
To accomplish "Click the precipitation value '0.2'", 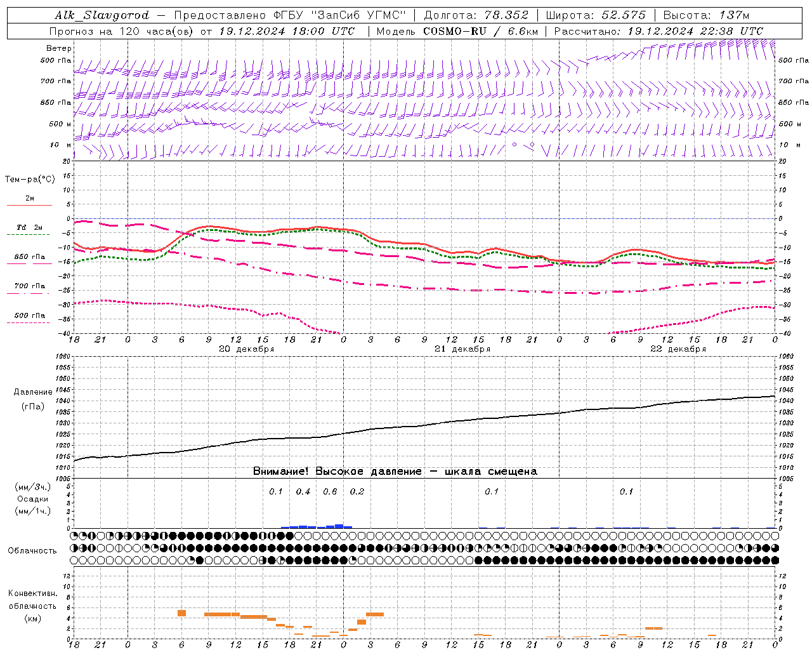I will coord(357,492).
